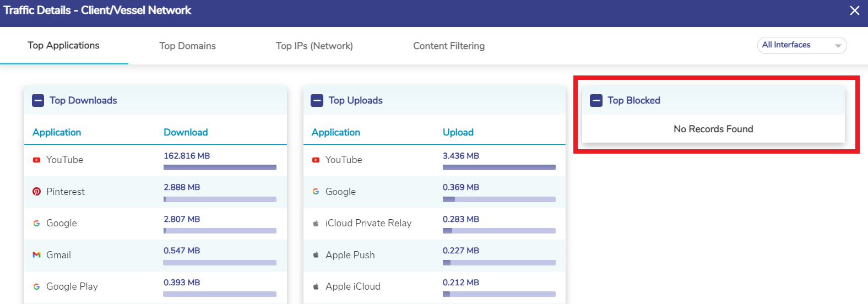Click the Apple iCloud icon in uploads
Image resolution: width=868 pixels, height=304 pixels.
[x=316, y=287]
